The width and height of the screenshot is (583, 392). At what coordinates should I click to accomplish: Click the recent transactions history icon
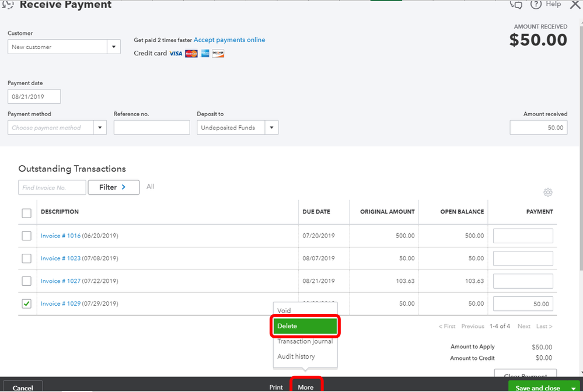(x=8, y=5)
